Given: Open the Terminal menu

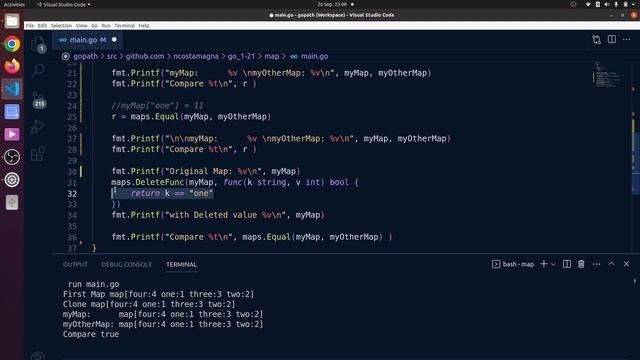Looking at the screenshot, I should [x=124, y=26].
